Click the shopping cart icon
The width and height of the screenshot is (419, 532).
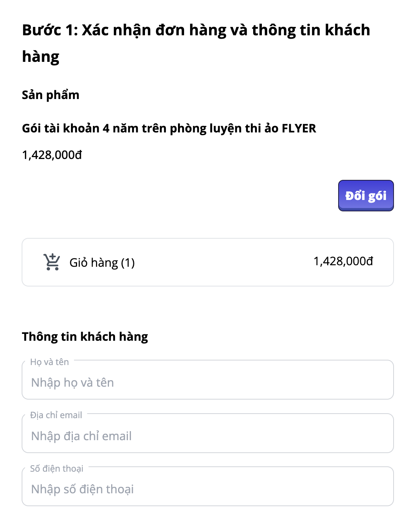pos(52,262)
